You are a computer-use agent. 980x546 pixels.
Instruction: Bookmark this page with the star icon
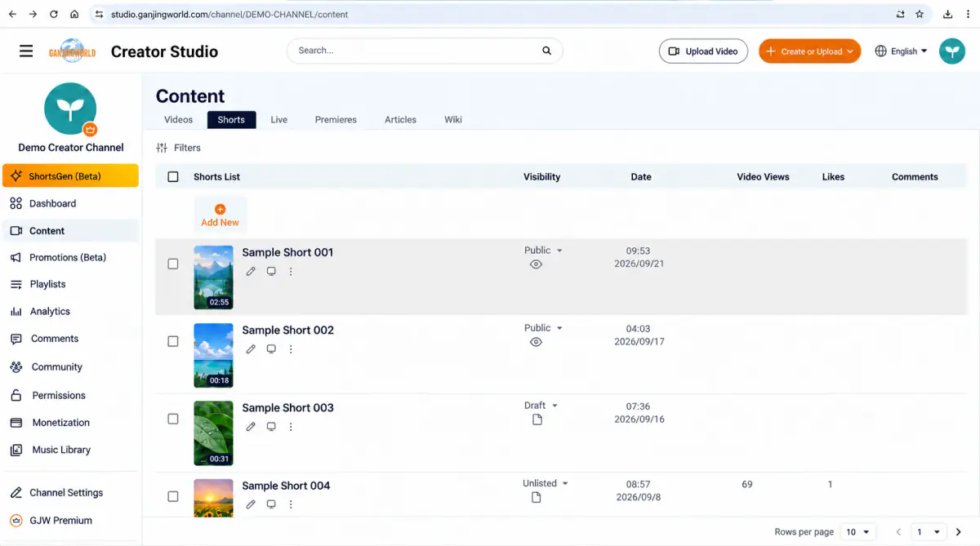(x=920, y=14)
